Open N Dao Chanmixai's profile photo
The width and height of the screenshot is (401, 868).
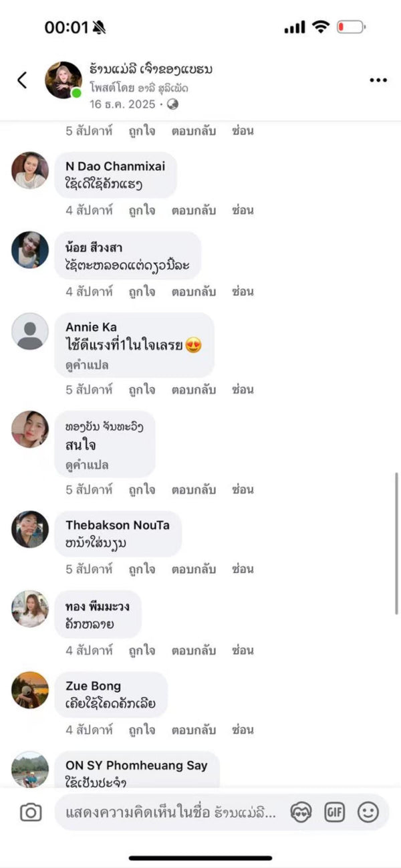coord(30,171)
